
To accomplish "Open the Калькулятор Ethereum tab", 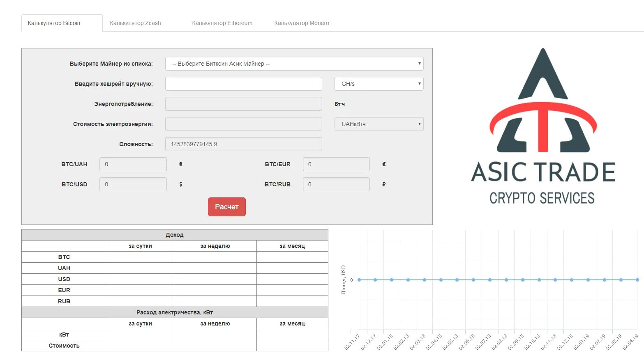I will coord(222,23).
